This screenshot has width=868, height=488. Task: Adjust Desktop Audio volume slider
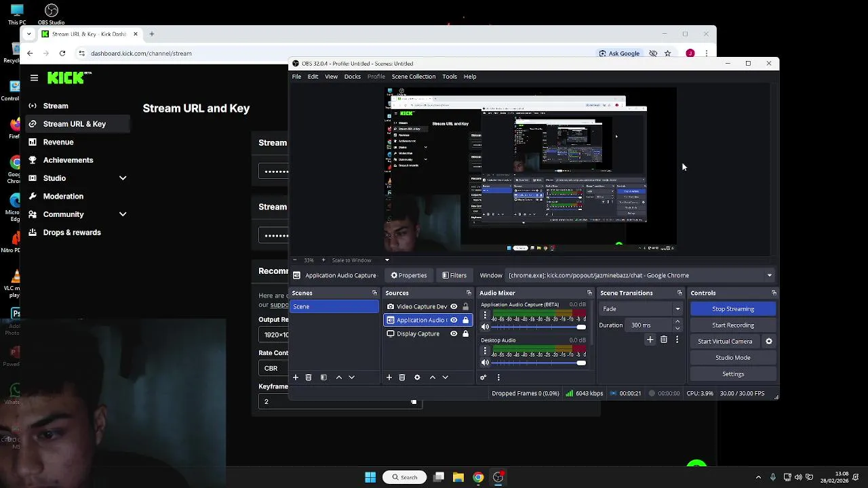tap(539, 363)
